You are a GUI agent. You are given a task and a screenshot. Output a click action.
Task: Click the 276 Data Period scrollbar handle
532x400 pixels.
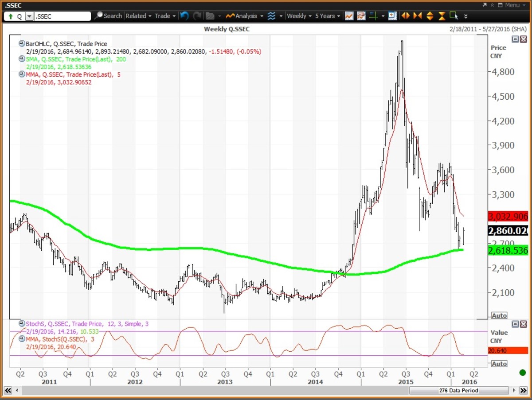[x=458, y=391]
